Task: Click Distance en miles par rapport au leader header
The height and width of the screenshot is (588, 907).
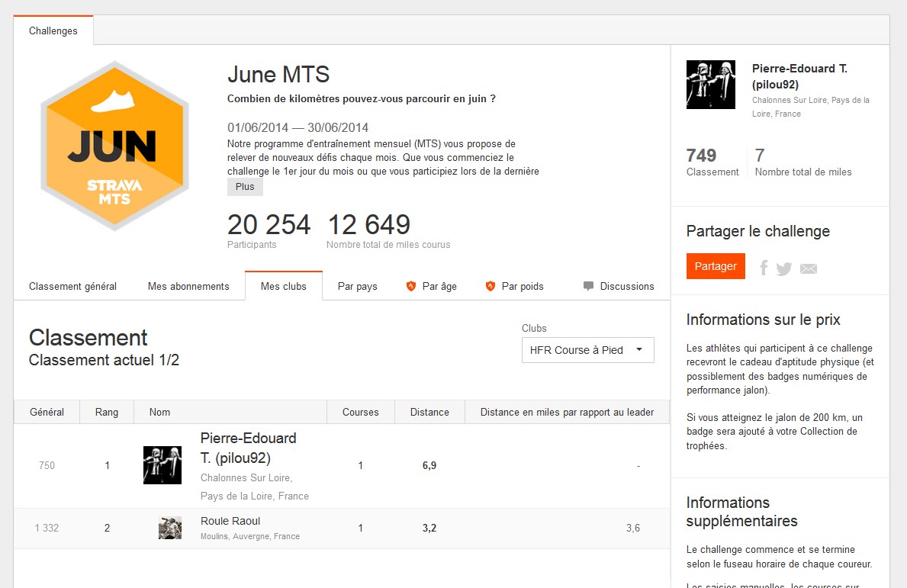Action: 567,413
